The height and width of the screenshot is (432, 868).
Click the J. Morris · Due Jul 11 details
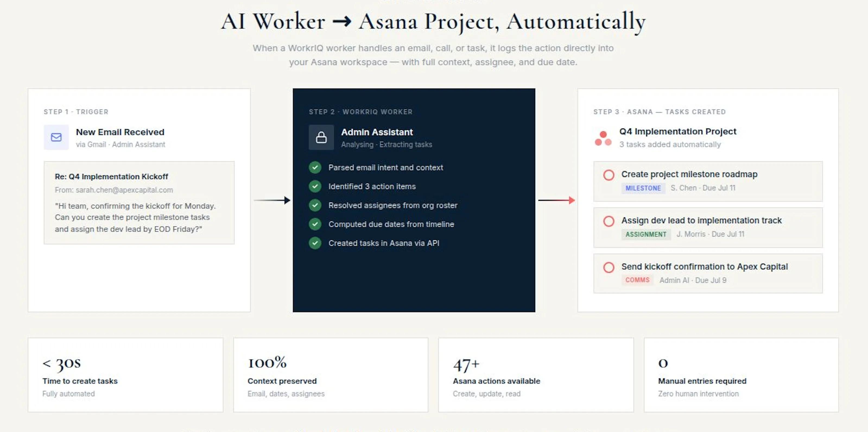click(x=710, y=234)
